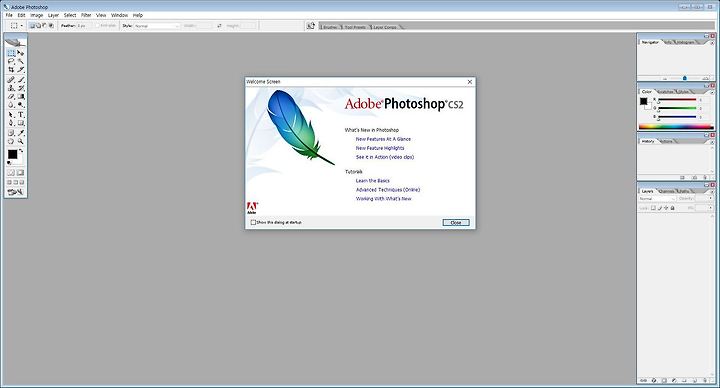Screen dimensions: 720x388
Task: Open the Layer menu
Action: click(53, 15)
